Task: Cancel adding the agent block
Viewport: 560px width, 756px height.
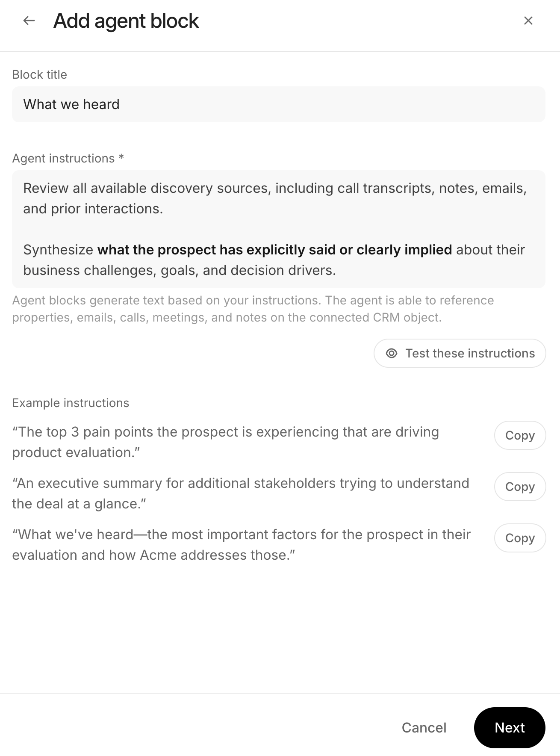Action: pos(424,728)
